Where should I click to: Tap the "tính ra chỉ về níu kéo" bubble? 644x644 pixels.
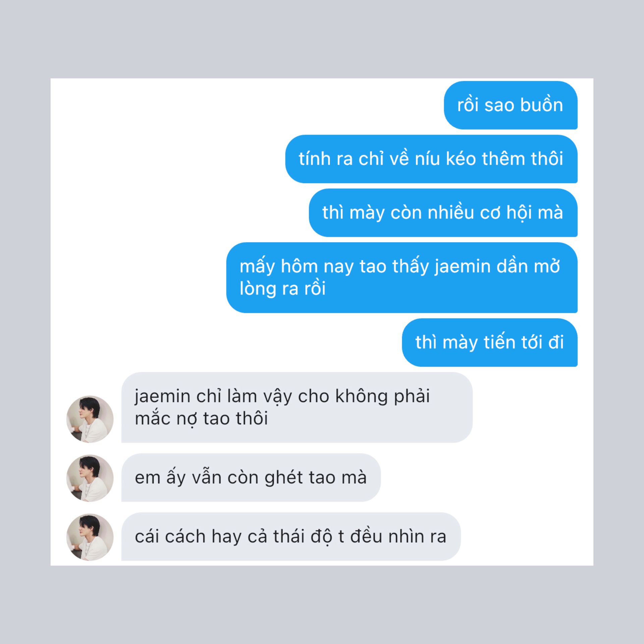coord(431,159)
